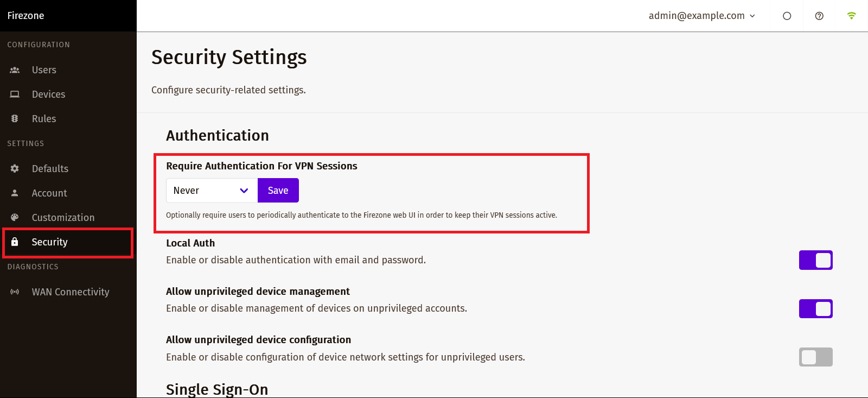Screen dimensions: 868x398
Task: Click the SETTINGS sidebar section label
Action: 25,144
